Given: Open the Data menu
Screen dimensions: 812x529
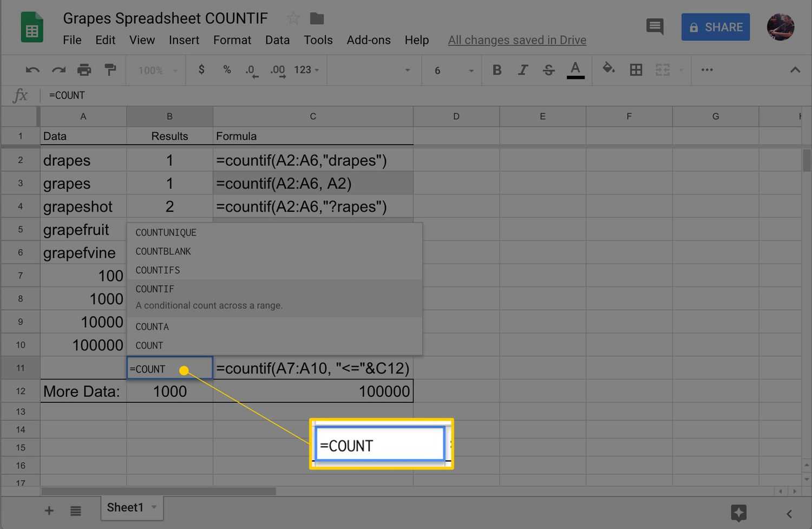Looking at the screenshot, I should coord(277,40).
